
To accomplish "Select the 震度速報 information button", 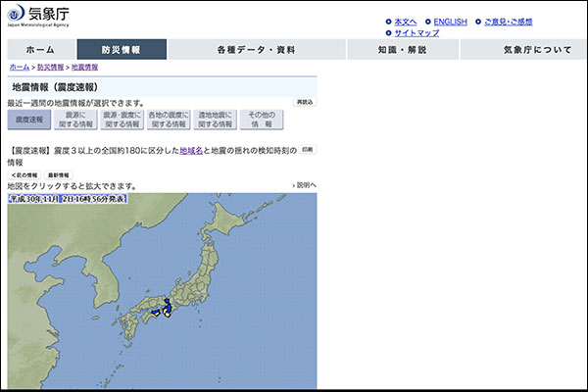I will tap(28, 120).
